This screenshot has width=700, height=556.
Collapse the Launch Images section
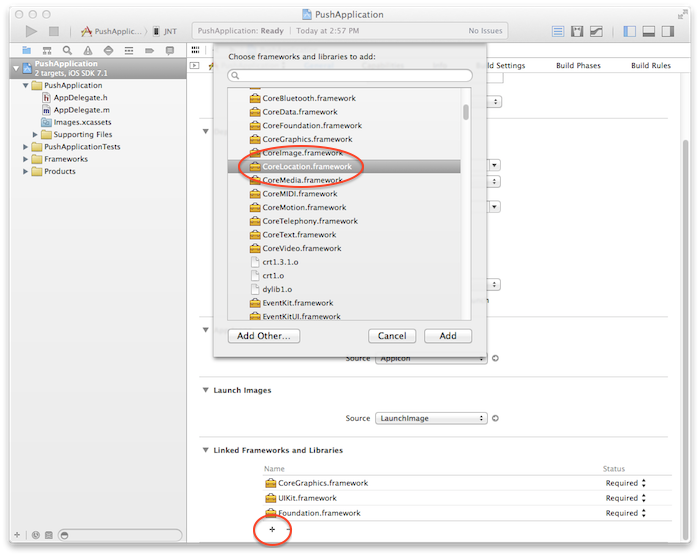(x=205, y=390)
